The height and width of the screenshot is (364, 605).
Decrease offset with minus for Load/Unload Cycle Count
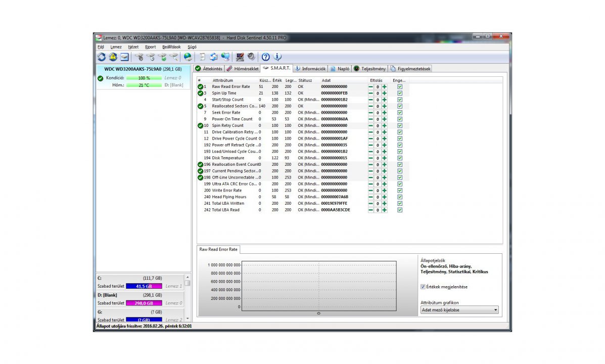tap(370, 152)
